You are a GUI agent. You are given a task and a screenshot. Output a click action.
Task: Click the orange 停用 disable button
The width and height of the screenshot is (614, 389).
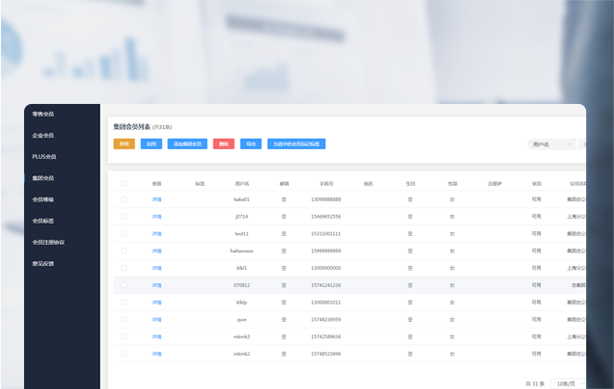(x=124, y=144)
